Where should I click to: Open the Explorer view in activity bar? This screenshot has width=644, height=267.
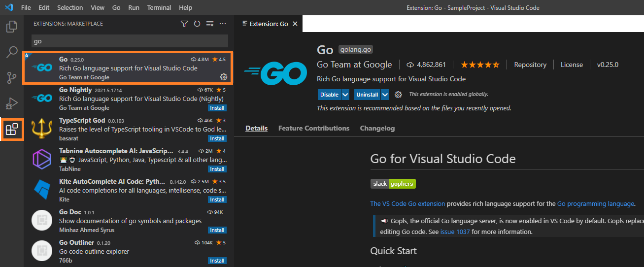[x=12, y=26]
